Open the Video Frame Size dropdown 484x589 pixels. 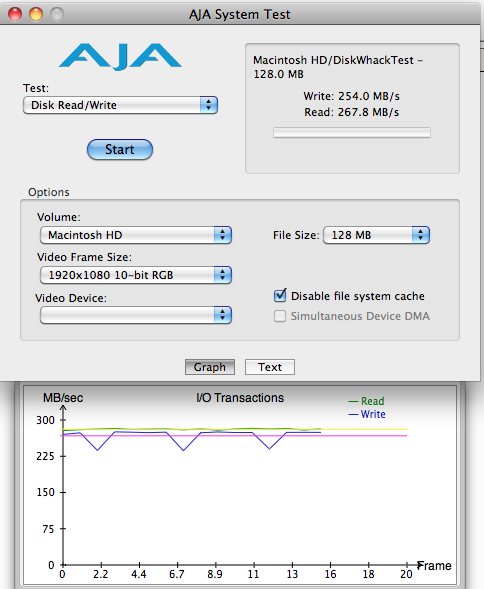pos(136,275)
